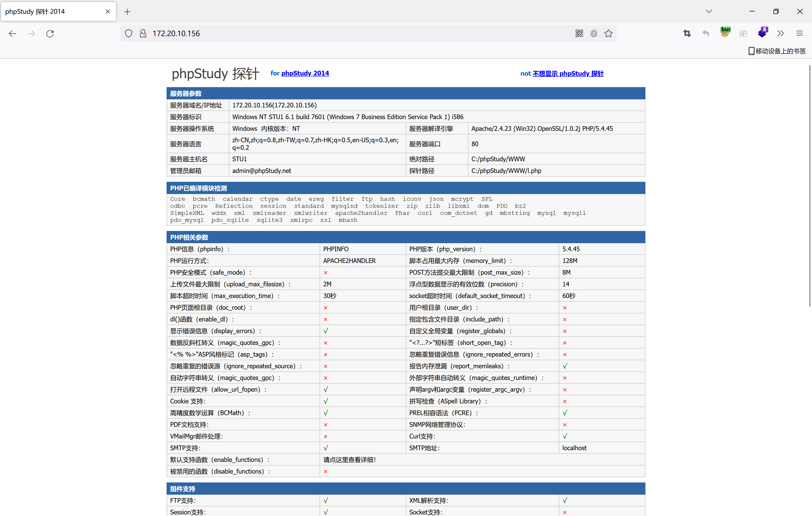This screenshot has height=516, width=812.
Task: Open the list all tabs dropdown arrow
Action: click(x=709, y=11)
